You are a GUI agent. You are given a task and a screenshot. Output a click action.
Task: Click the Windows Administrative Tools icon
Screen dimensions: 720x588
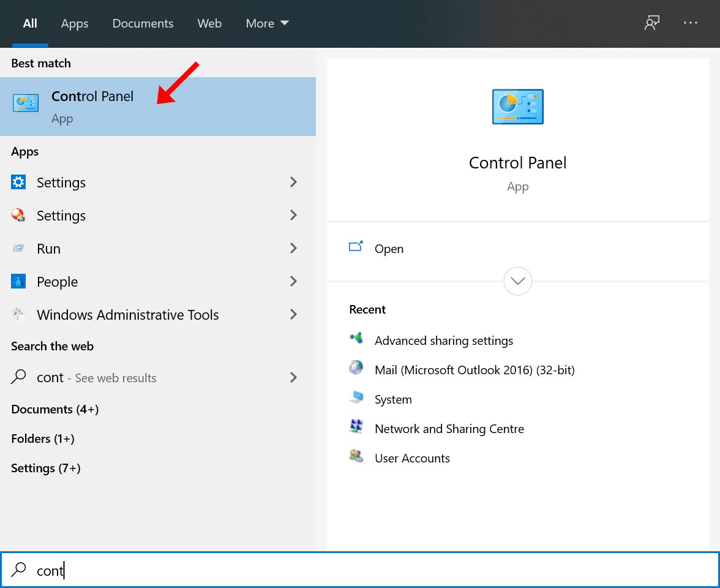click(18, 315)
